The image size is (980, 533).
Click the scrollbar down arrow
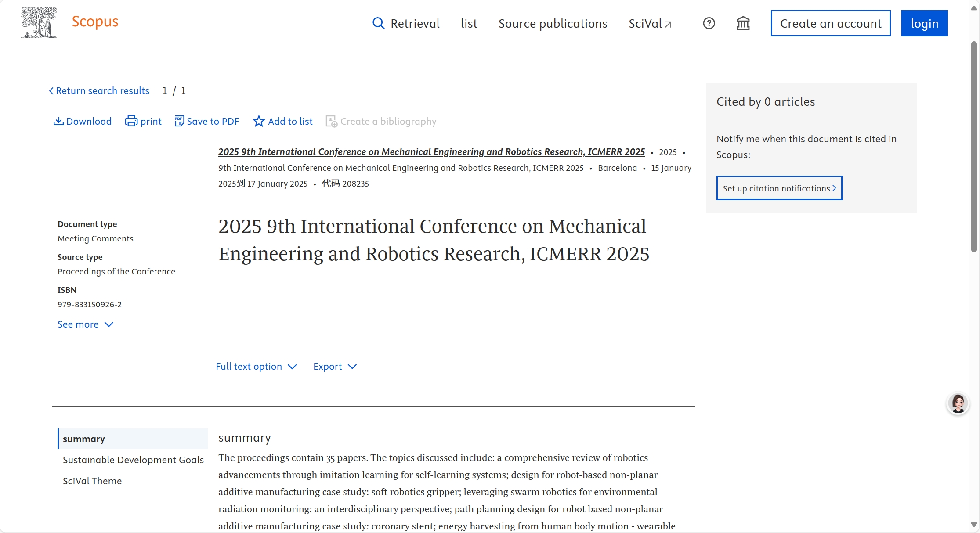(974, 525)
